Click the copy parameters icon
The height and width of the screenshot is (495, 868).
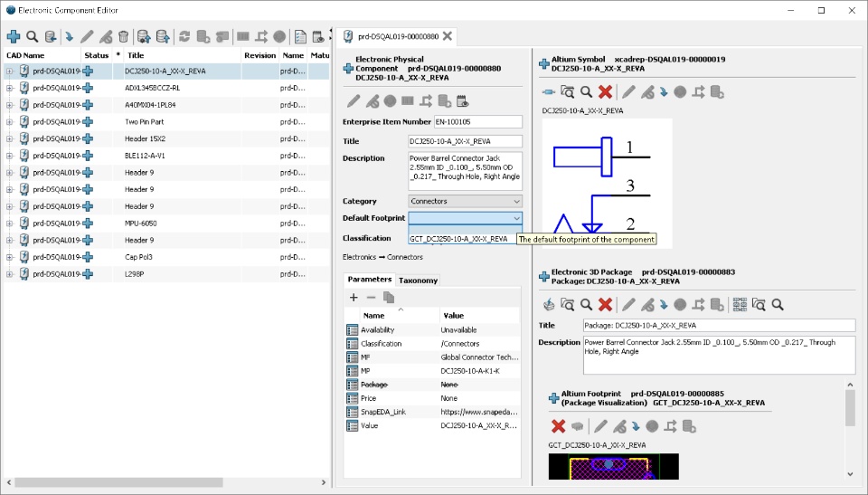(x=389, y=298)
